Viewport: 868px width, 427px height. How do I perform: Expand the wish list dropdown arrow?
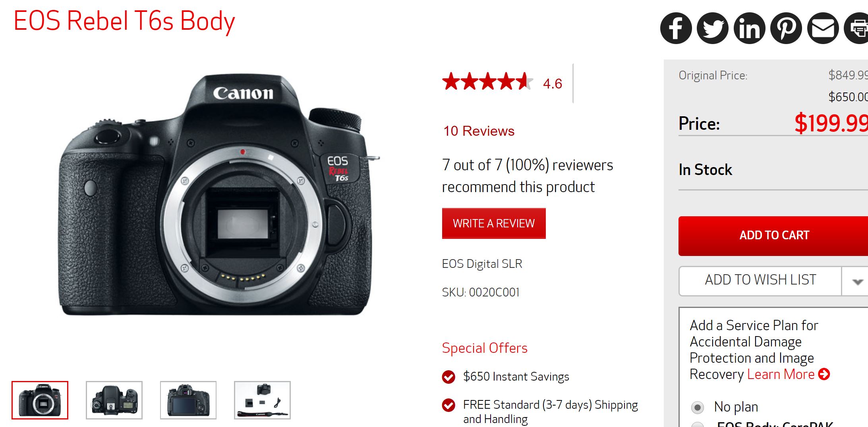point(857,281)
